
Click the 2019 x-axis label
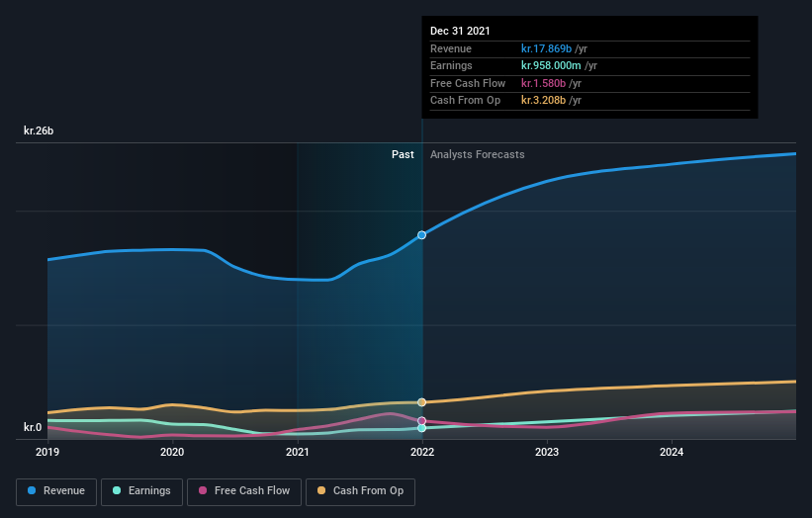coord(47,452)
